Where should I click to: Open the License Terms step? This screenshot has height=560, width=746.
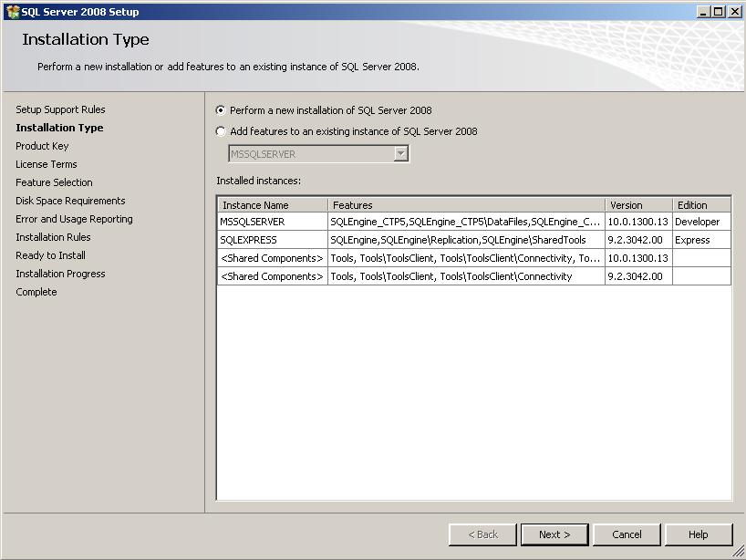tap(46, 164)
